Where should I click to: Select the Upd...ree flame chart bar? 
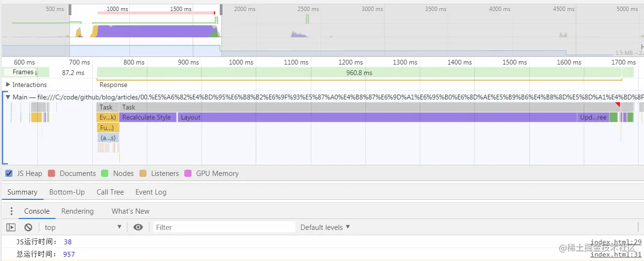(x=593, y=117)
